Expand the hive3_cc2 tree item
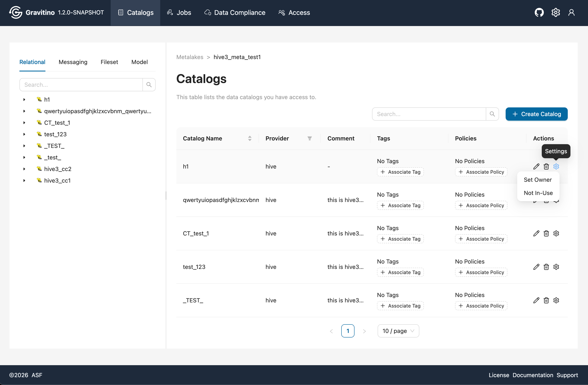This screenshot has width=588, height=385. [24, 169]
